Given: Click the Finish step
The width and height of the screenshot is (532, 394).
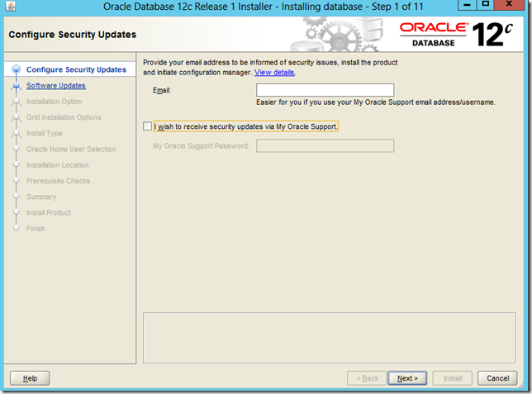Looking at the screenshot, I should [x=36, y=229].
